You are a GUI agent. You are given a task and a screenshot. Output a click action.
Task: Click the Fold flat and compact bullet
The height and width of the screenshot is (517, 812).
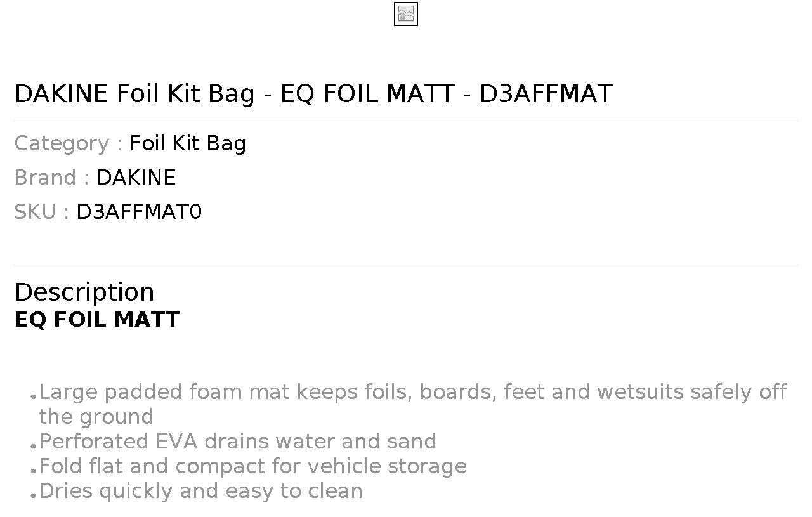point(253,466)
